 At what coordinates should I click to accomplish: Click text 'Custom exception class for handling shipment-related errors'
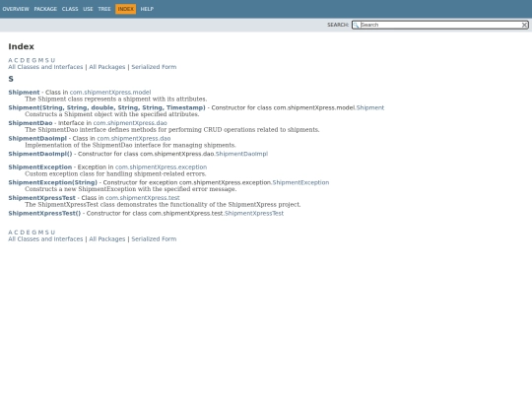point(115,174)
